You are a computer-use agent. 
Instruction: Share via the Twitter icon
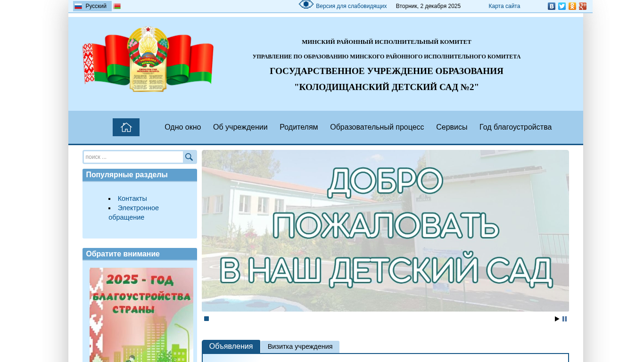(x=562, y=6)
